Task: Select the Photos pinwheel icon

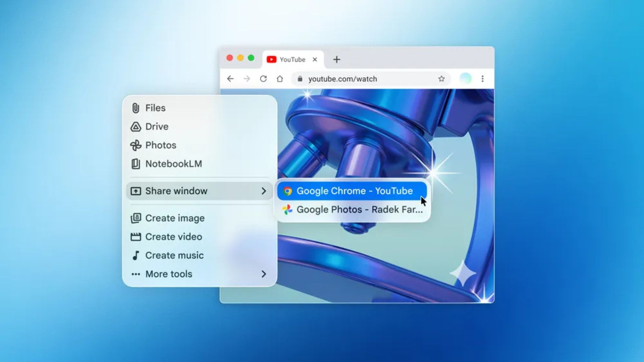Action: coord(136,145)
